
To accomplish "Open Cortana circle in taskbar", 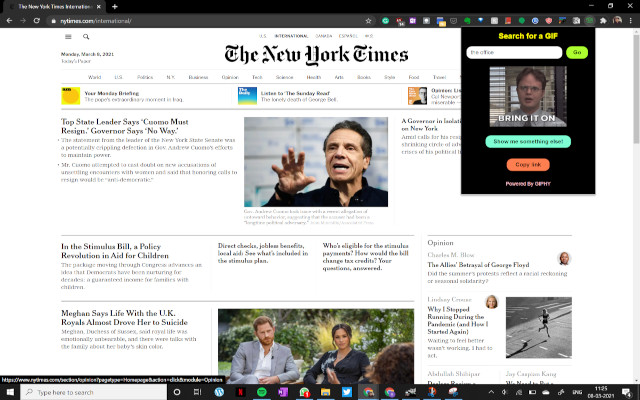I will pos(177,392).
